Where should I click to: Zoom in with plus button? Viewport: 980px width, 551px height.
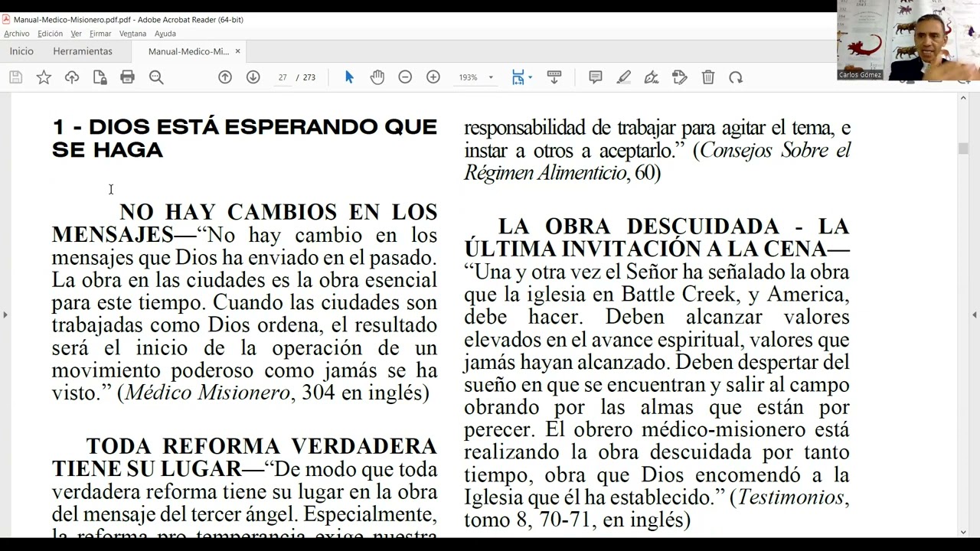pyautogui.click(x=433, y=77)
